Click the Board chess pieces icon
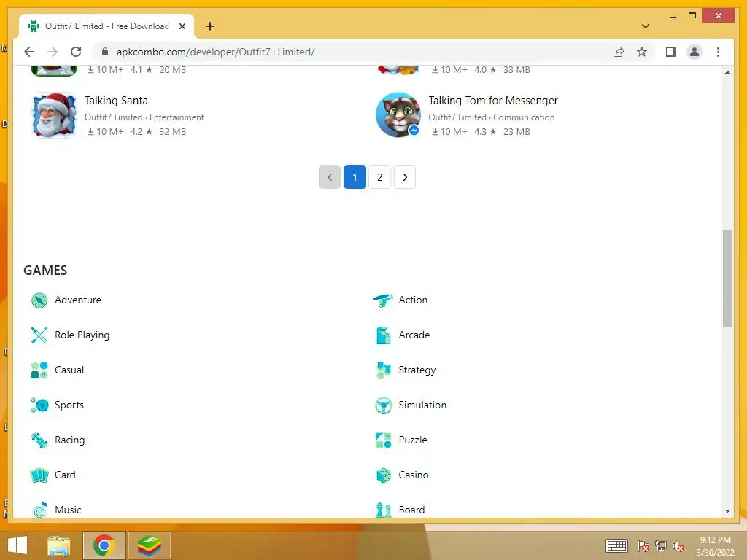The width and height of the screenshot is (747, 560). click(383, 510)
